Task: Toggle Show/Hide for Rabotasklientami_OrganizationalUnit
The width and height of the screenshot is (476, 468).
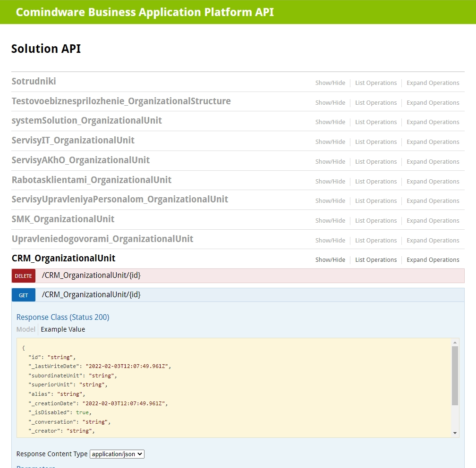Action: click(330, 181)
